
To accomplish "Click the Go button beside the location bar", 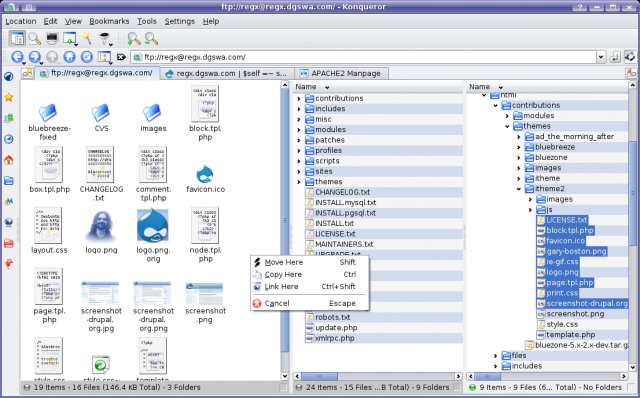I will [x=615, y=57].
